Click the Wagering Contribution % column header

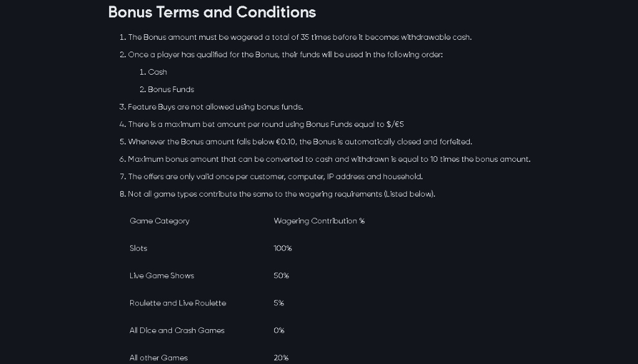319,221
